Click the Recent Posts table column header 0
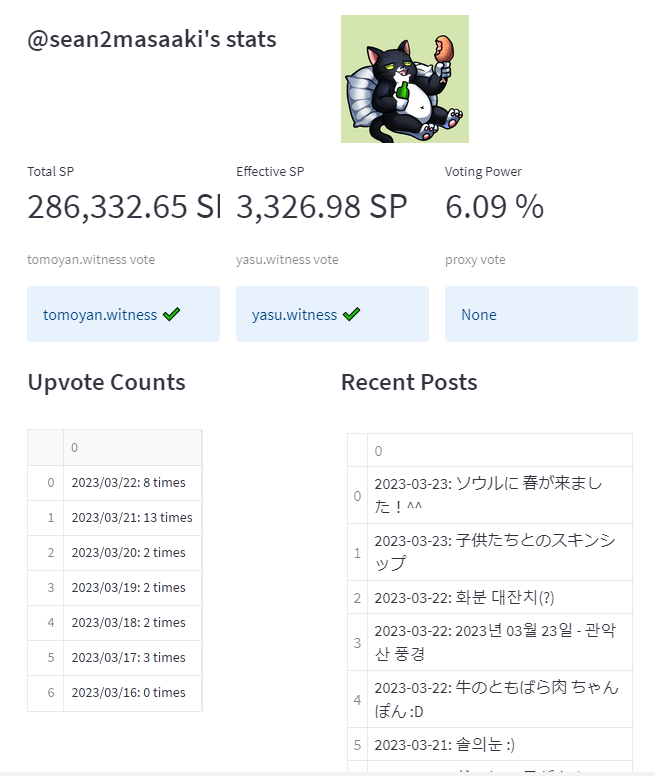 tap(500, 450)
